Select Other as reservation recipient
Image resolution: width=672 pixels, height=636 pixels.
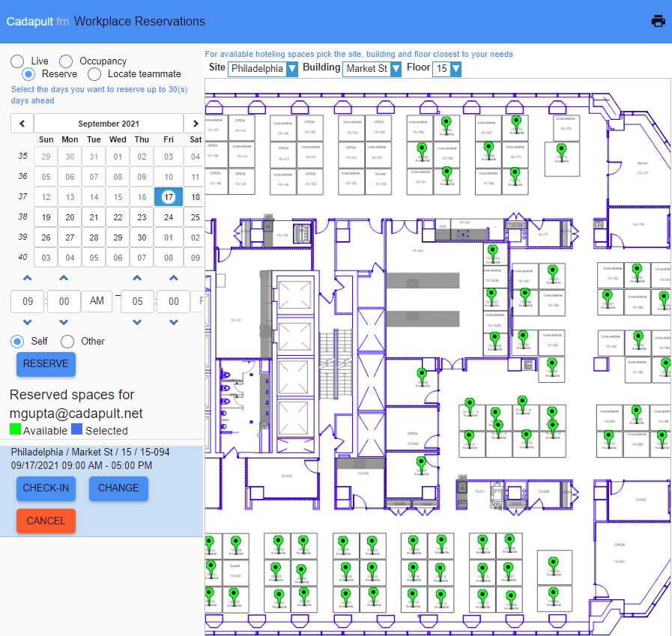67,342
